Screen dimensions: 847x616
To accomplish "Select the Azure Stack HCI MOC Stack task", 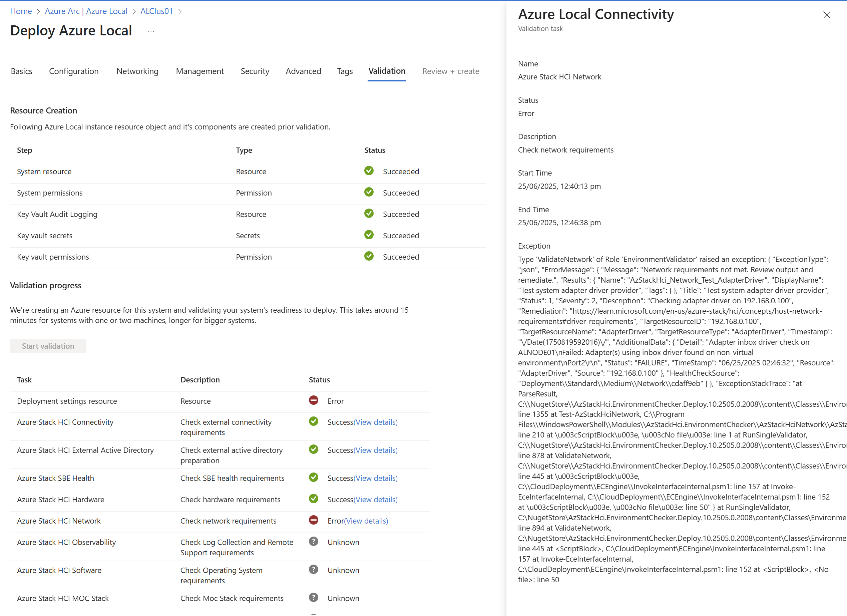I will (63, 598).
